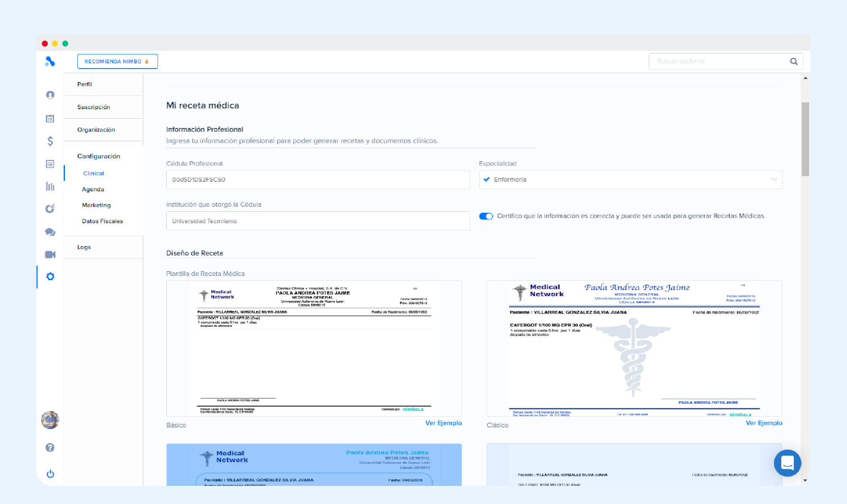This screenshot has height=504, width=847.
Task: Click the vertical scrollbar thumb
Action: (x=805, y=139)
